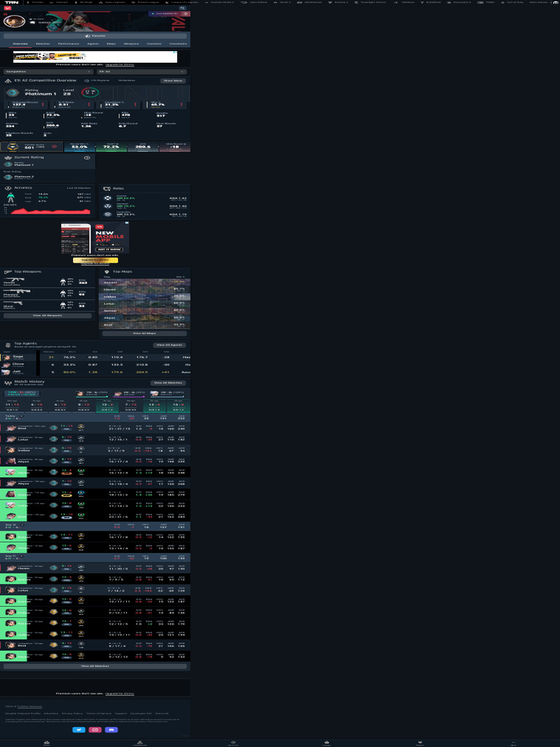Click the Tracker Score info icon
Screen dimensions: 560x747
tap(54, 147)
